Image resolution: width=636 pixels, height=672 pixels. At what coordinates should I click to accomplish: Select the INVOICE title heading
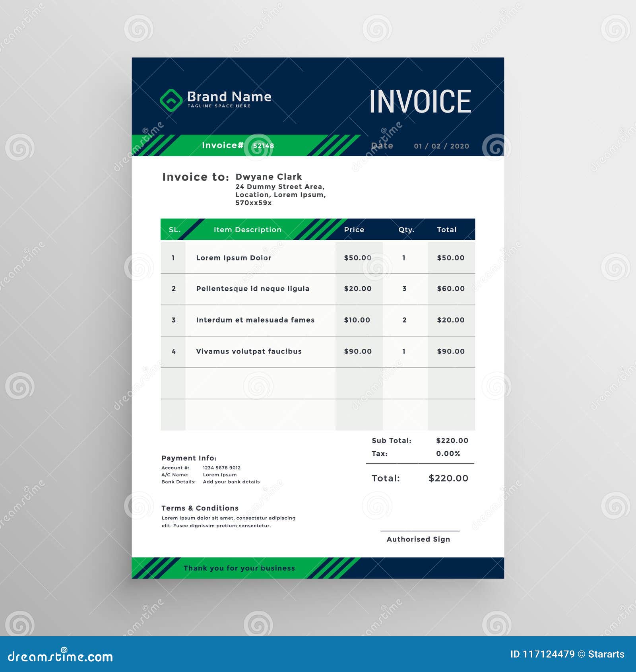(x=419, y=102)
